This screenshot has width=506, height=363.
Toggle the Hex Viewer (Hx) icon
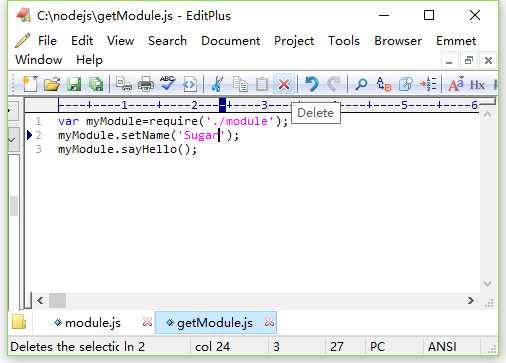(477, 84)
